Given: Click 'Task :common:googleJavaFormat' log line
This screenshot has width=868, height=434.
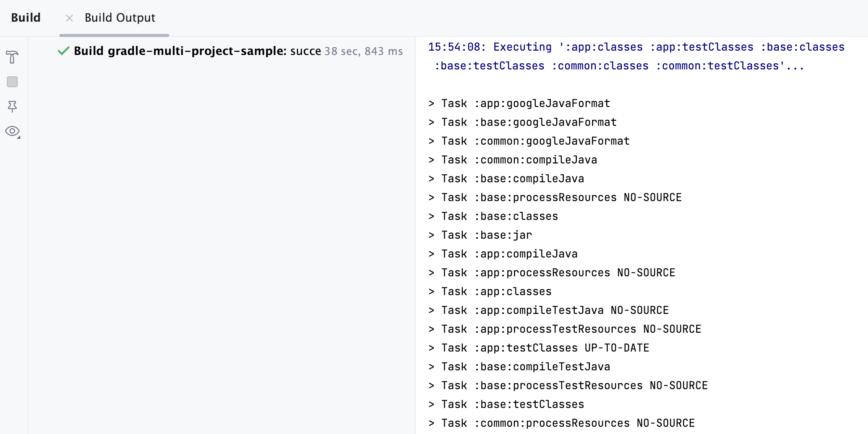Looking at the screenshot, I should click(x=529, y=141).
